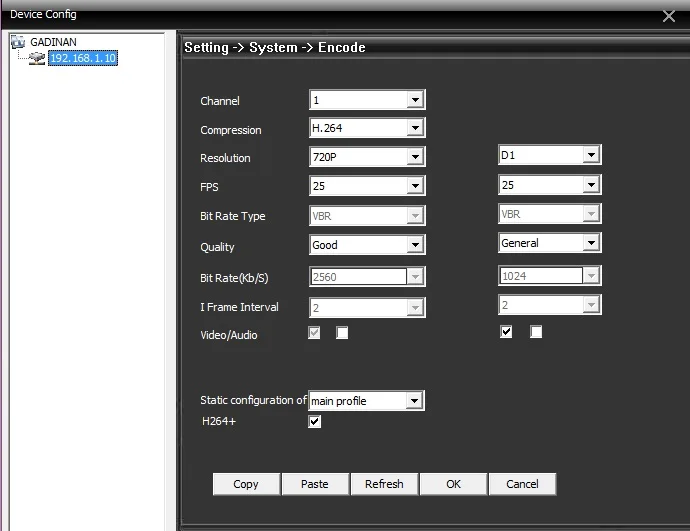
Task: Confirm settings with the OK button
Action: [x=453, y=484]
